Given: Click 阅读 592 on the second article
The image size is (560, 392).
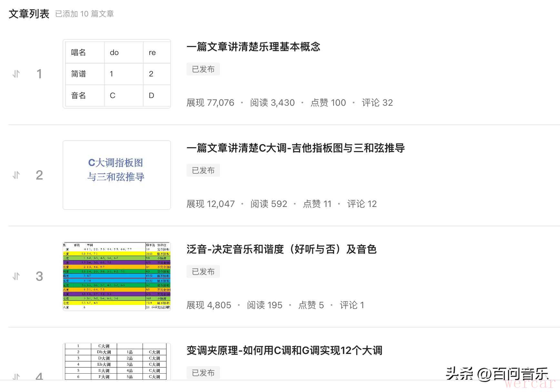Looking at the screenshot, I should point(269,204).
